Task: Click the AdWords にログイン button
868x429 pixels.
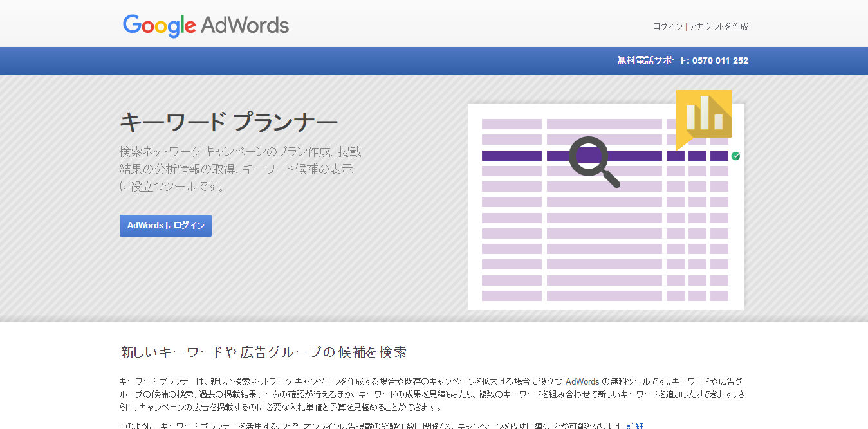Action: click(x=165, y=226)
